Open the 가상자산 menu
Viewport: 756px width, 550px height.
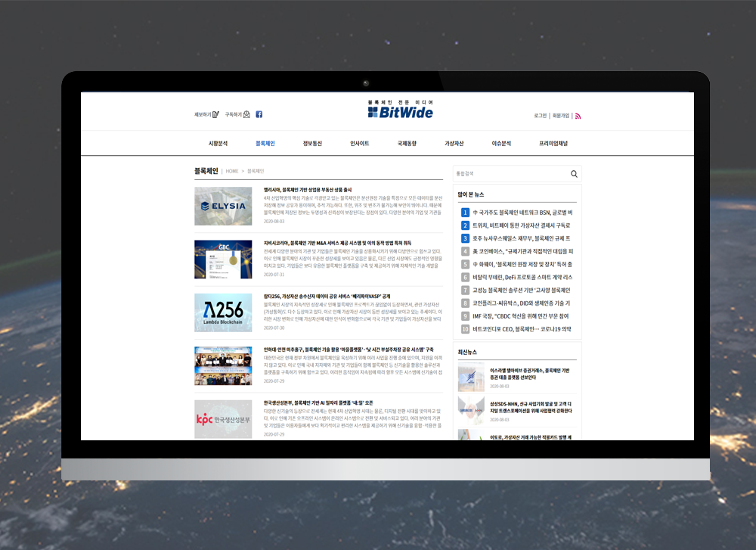454,143
